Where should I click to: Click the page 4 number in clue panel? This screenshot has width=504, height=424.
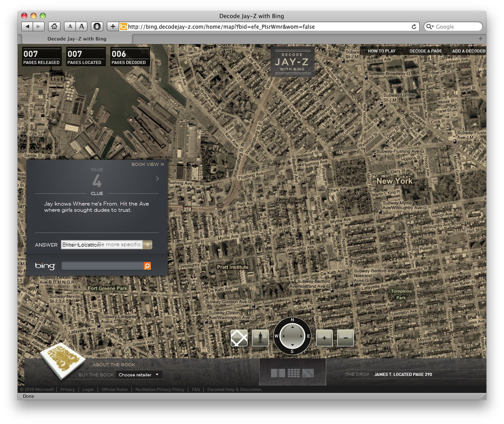point(97,181)
